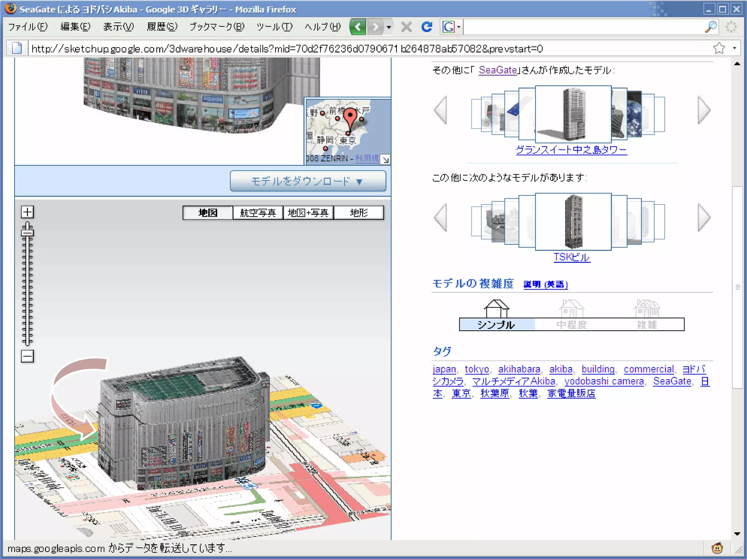Open the ブックマーク(B) menu
The width and height of the screenshot is (747, 560).
217,27
